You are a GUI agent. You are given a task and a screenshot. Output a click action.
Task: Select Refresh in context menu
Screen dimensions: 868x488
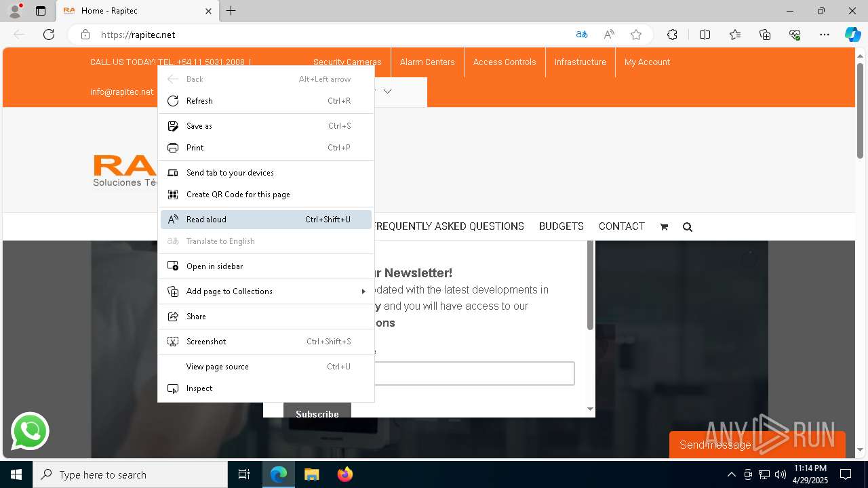click(x=266, y=101)
